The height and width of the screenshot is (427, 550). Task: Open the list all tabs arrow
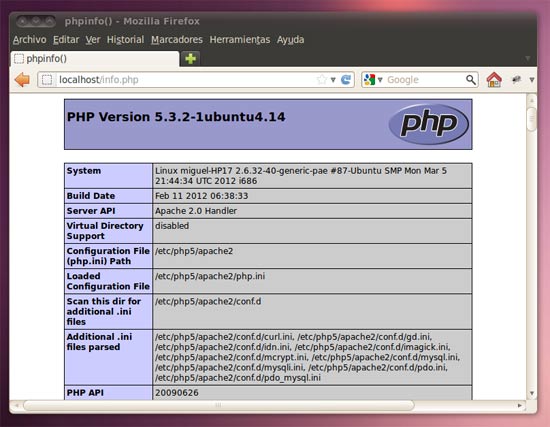tap(528, 58)
